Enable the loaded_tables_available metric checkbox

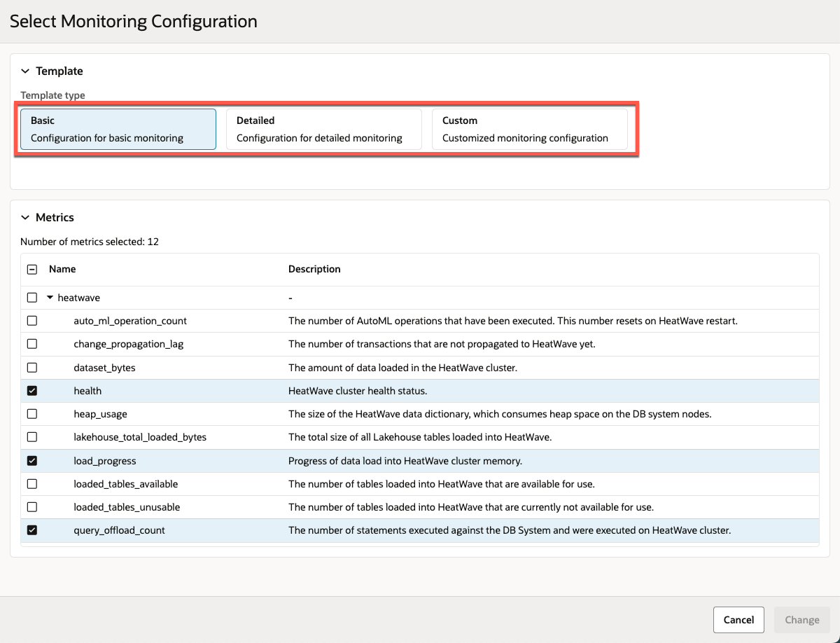31,483
